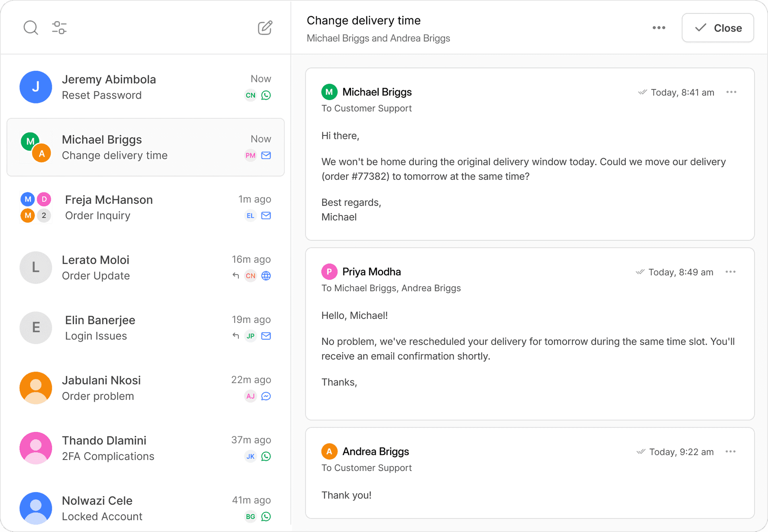Open more options on Priya Modha message
The image size is (768, 532).
tap(730, 272)
